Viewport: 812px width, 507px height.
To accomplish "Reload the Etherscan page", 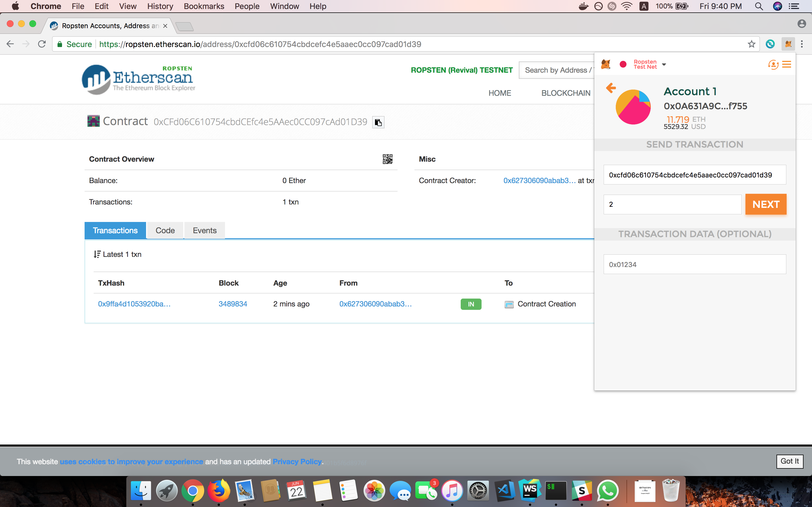I will [x=42, y=44].
